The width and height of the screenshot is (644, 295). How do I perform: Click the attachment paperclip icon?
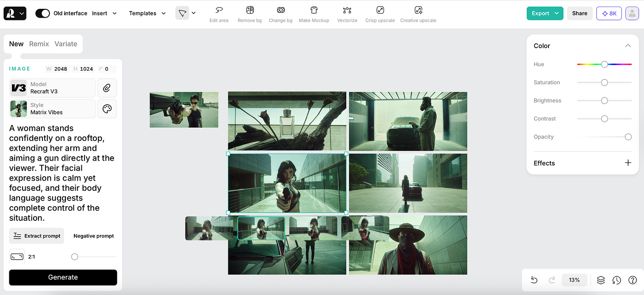click(x=107, y=88)
